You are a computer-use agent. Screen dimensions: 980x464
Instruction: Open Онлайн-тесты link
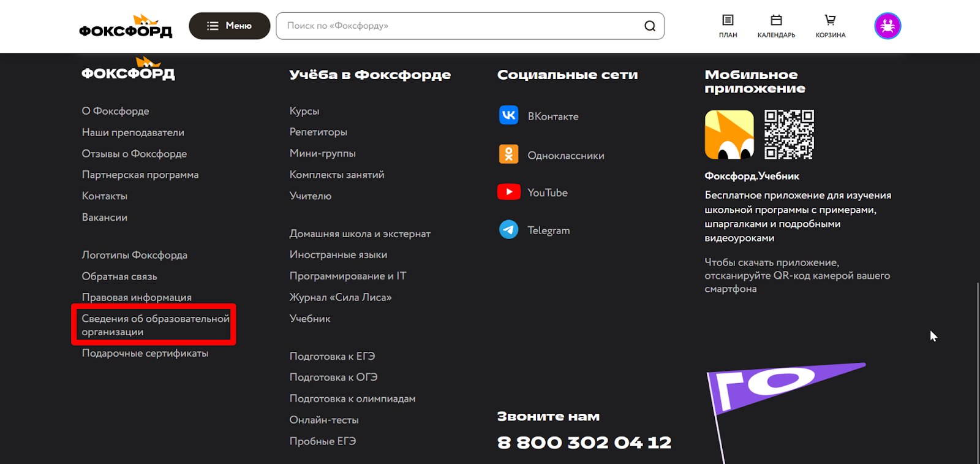tap(324, 420)
